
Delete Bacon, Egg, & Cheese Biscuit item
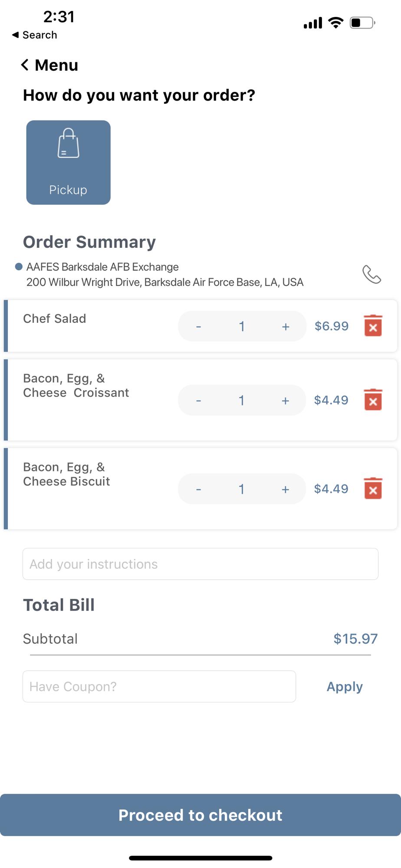click(373, 489)
